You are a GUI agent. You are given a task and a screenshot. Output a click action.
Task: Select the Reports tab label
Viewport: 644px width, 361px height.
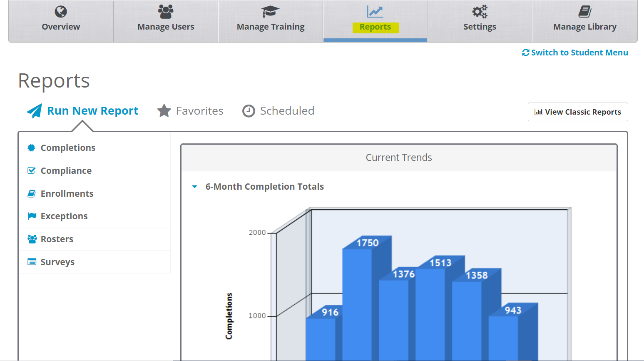(375, 27)
